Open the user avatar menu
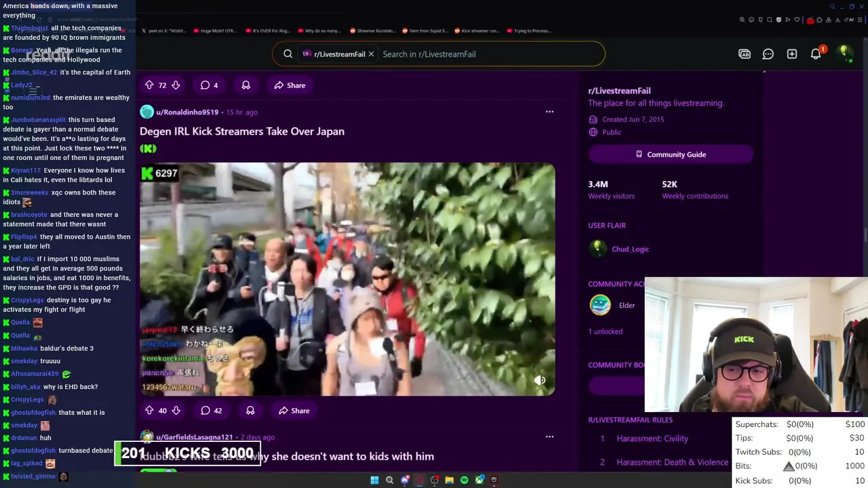Screen dimensions: 868x488 tap(844, 54)
